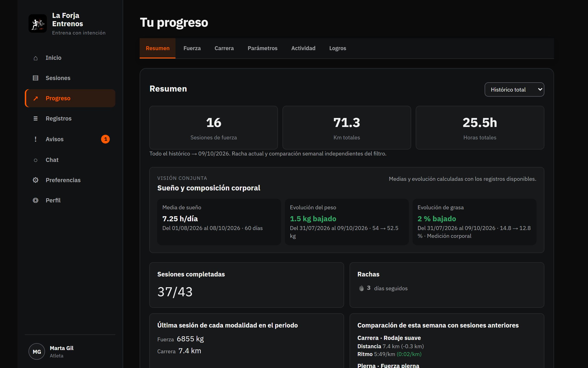The height and width of the screenshot is (368, 588).
Task: Click the Perfil target icon
Action: [35, 200]
